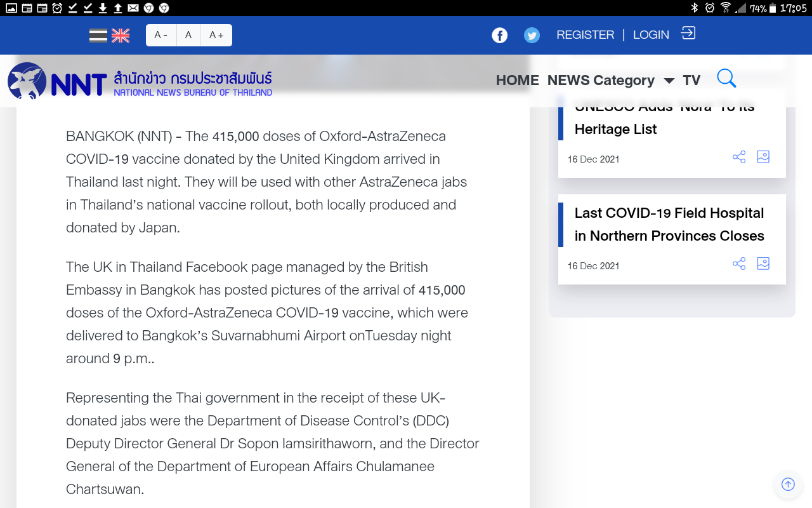Select the UK flag for English
The image size is (812, 508).
[121, 36]
